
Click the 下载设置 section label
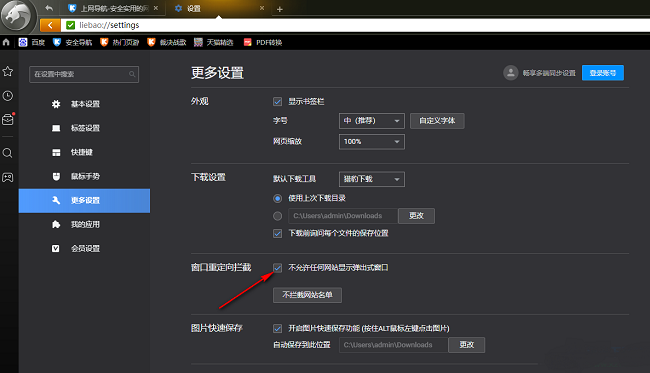(x=208, y=178)
